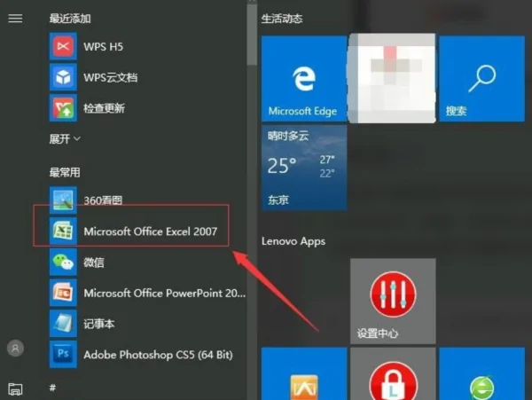Click the 检查更新 app icon
This screenshot has width=532, height=400.
tap(61, 108)
